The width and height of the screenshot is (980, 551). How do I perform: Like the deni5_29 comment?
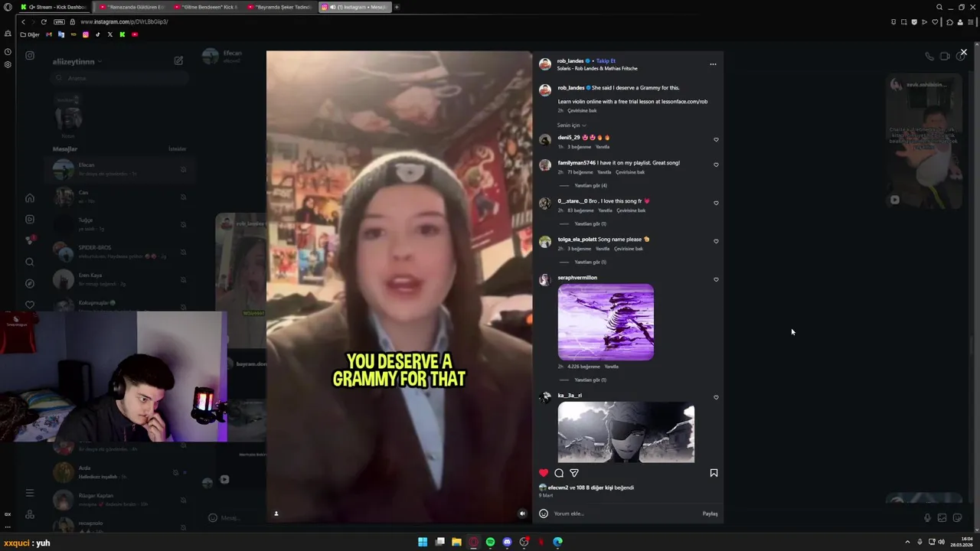click(x=716, y=139)
